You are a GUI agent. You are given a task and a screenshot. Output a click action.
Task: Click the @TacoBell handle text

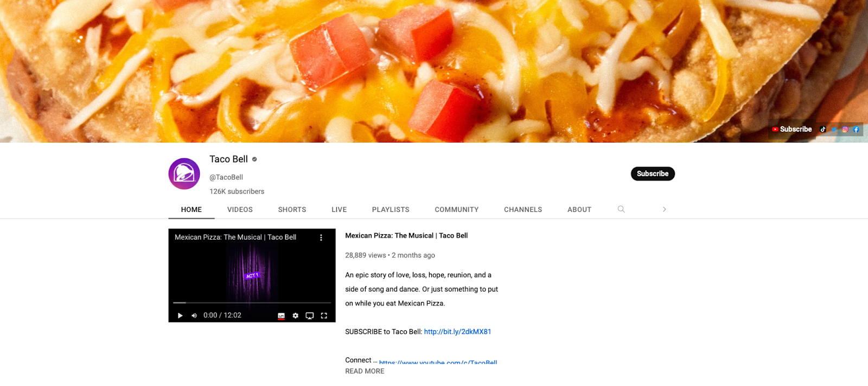pos(226,177)
